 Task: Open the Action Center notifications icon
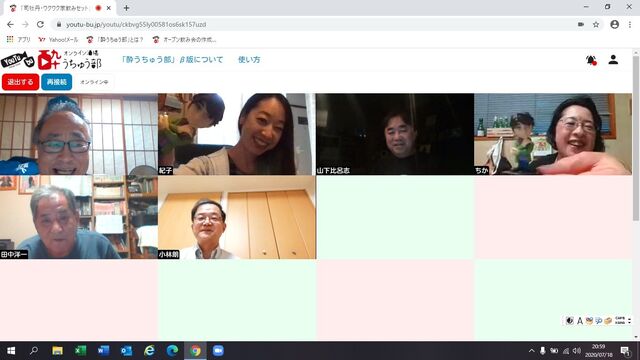coord(625,351)
